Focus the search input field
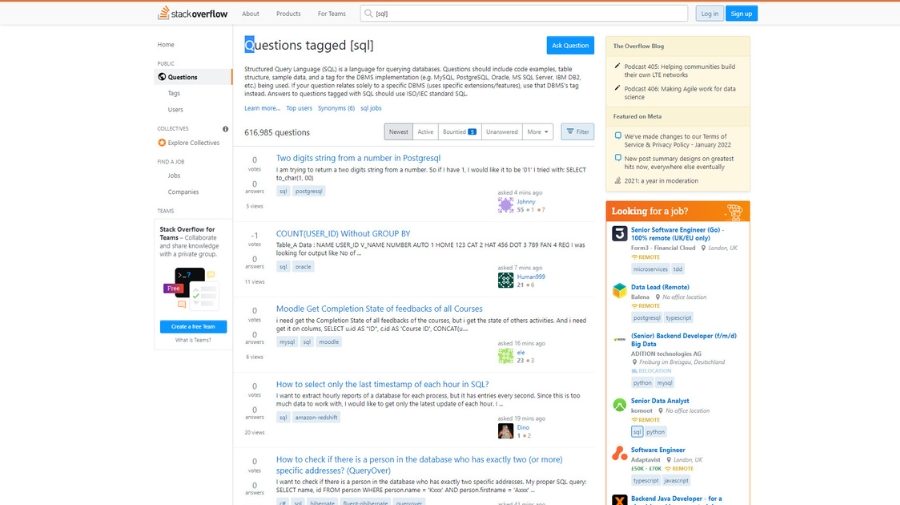This screenshot has height=505, width=900. tap(523, 13)
